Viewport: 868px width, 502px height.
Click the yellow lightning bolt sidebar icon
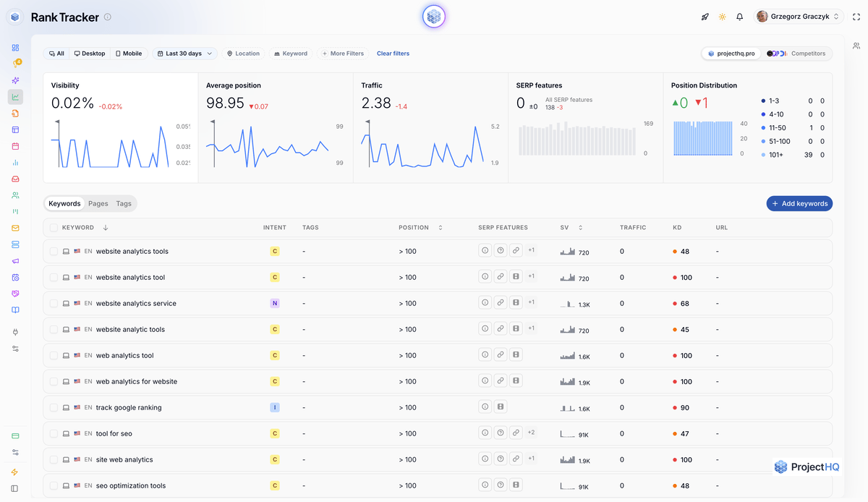point(15,472)
